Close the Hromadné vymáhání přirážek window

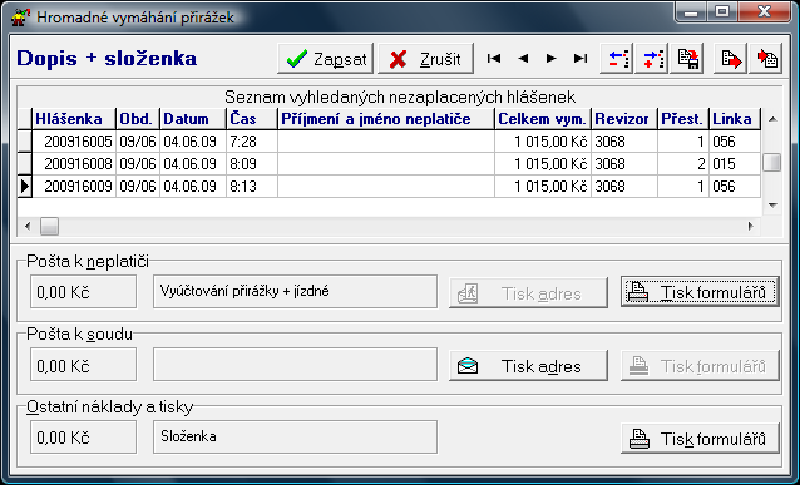pyautogui.click(x=764, y=12)
